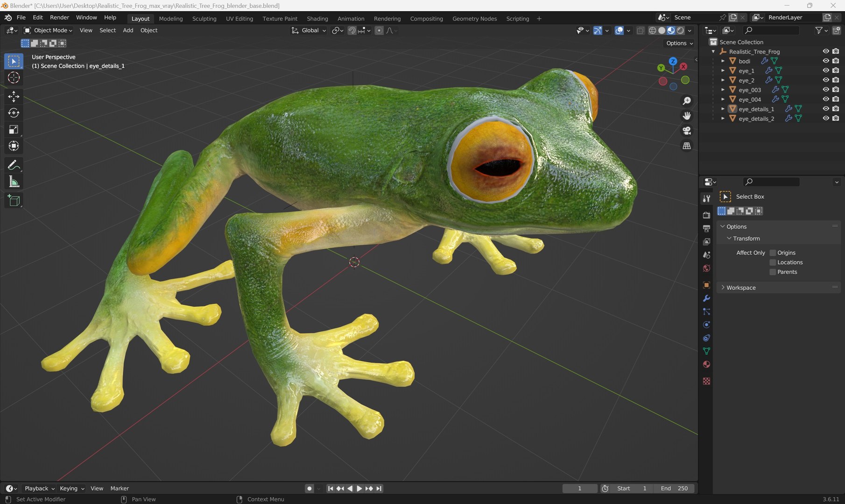Open the Modifier properties wrench tab
This screenshot has width=845, height=504.
706,298
